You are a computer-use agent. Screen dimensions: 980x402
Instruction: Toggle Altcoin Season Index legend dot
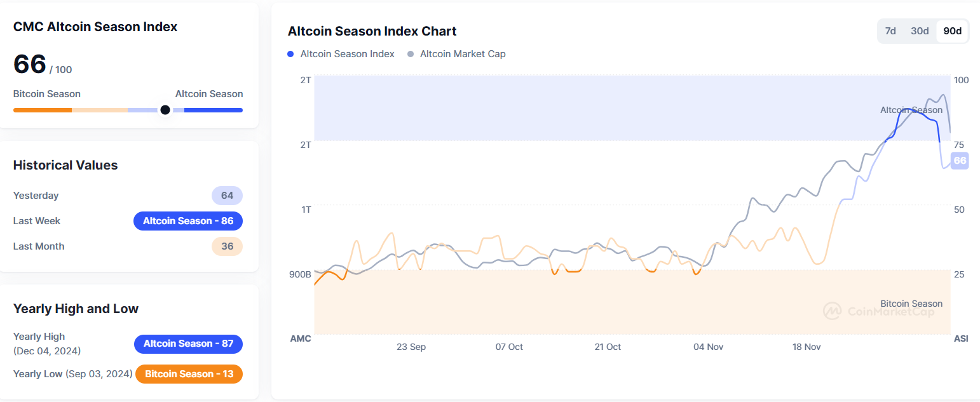[x=290, y=54]
